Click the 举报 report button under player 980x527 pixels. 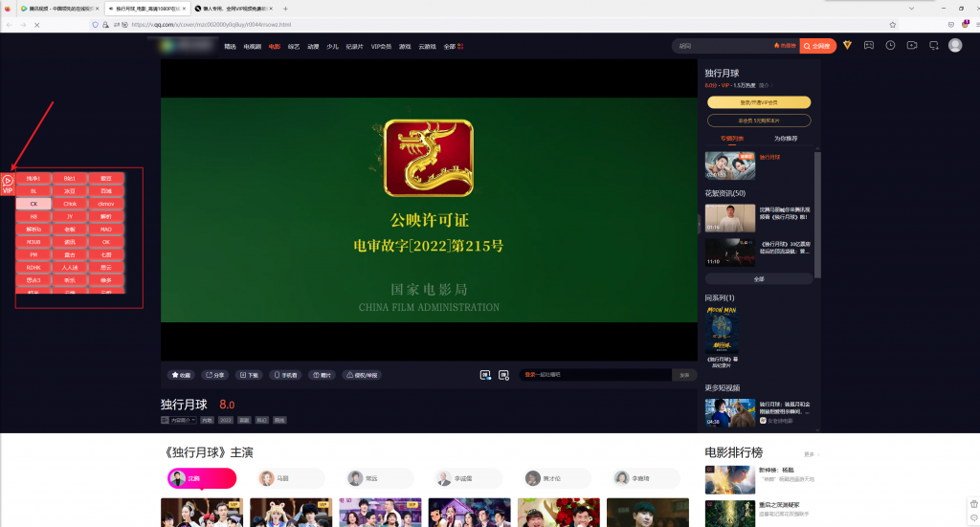coord(363,375)
